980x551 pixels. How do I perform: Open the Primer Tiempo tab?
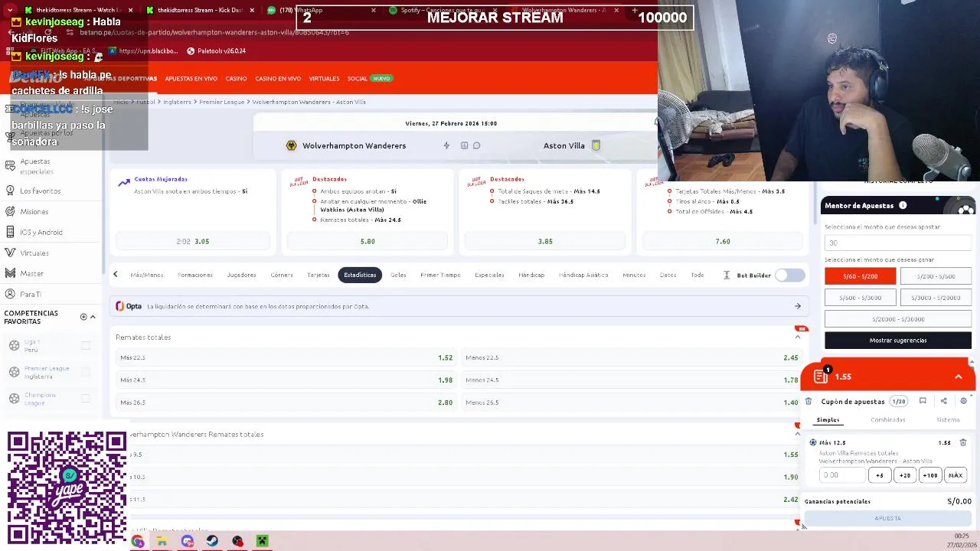coord(440,275)
